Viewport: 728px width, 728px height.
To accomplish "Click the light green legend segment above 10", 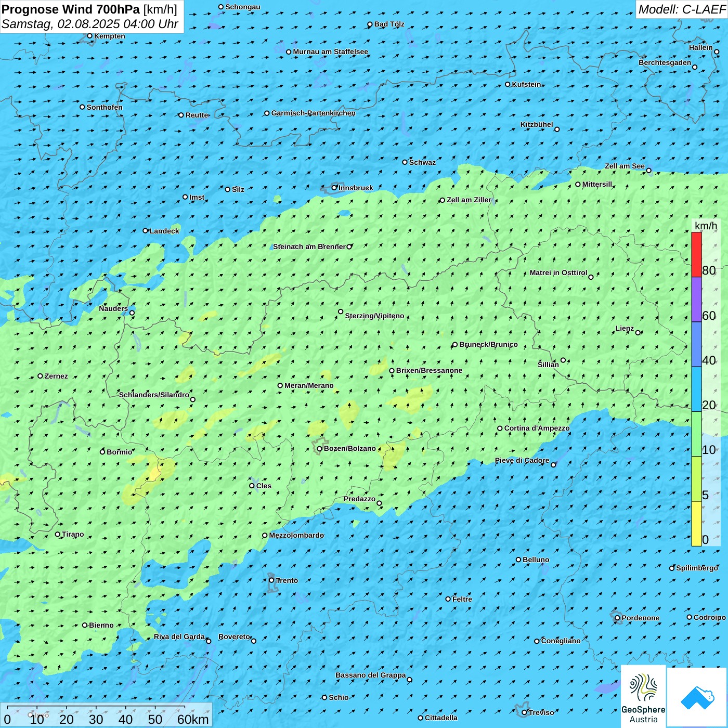I will 696,434.
